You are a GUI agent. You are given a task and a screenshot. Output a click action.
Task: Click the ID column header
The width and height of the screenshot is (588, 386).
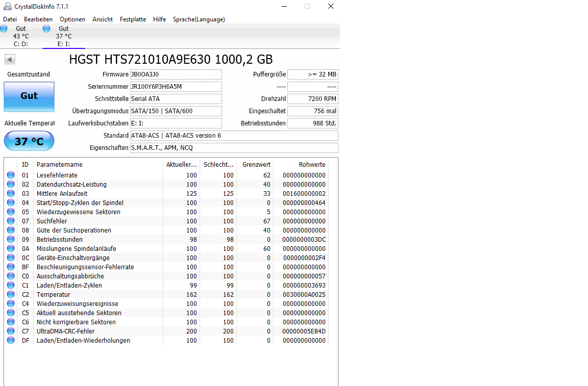coord(25,165)
